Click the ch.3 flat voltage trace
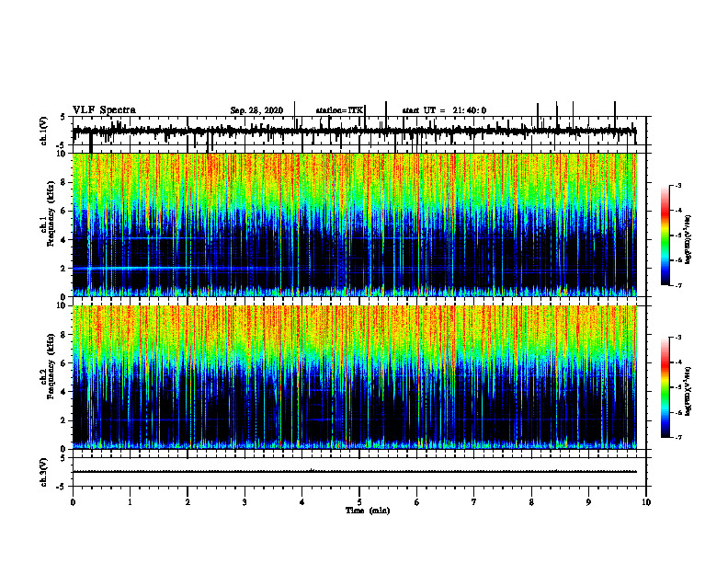Screen dimensions: 728x563 point(355,472)
